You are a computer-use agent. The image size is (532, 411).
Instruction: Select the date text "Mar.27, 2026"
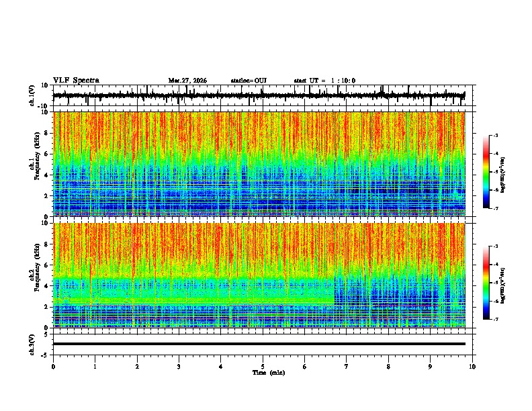(187, 81)
